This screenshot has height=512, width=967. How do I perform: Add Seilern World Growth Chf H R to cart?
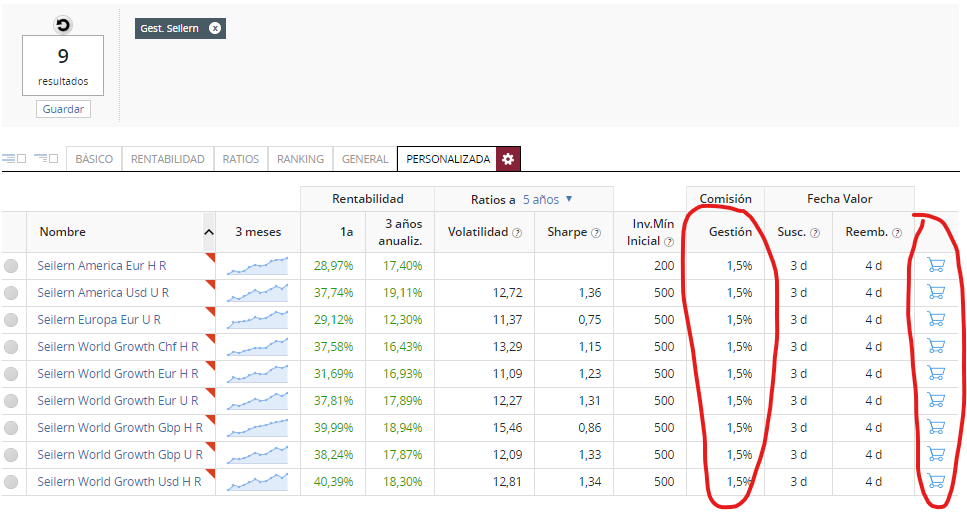click(936, 346)
